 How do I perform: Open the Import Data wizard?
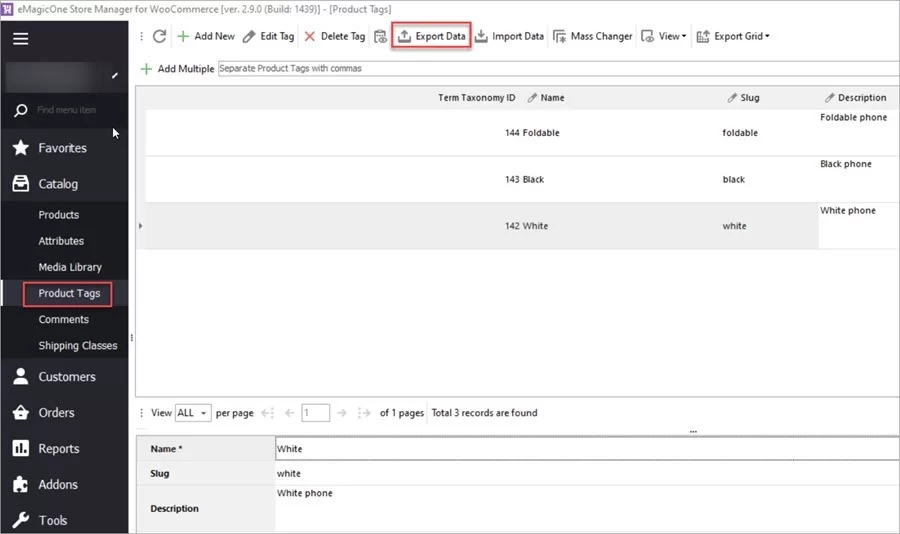509,36
